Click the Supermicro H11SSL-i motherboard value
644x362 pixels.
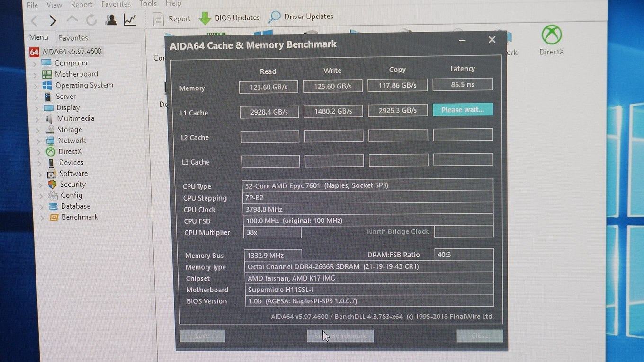[369, 290]
